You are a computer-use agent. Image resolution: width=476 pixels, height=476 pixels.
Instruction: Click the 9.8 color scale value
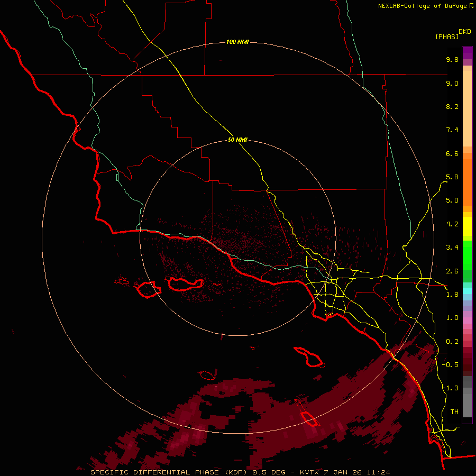[x=452, y=59]
